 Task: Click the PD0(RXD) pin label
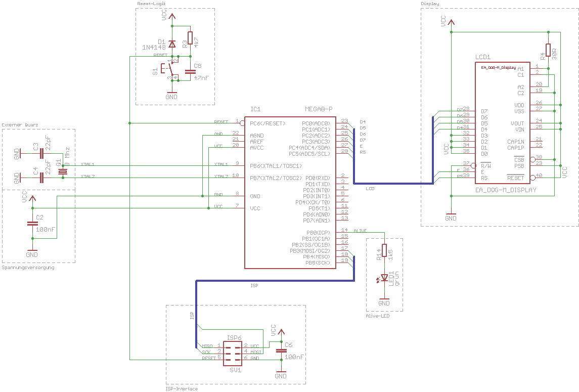point(318,178)
